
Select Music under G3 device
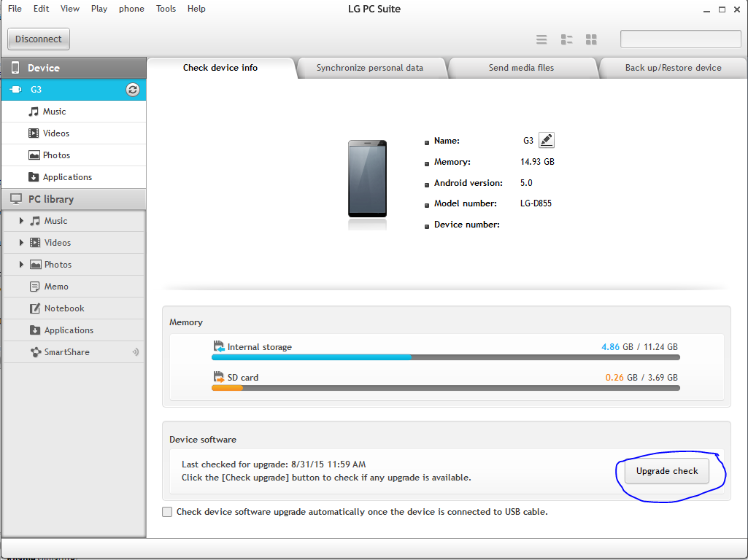(74, 112)
